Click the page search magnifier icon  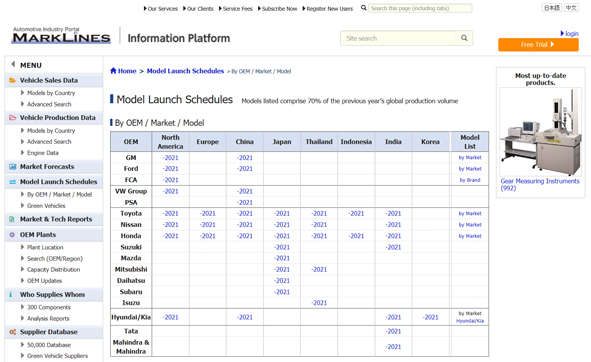(363, 8)
